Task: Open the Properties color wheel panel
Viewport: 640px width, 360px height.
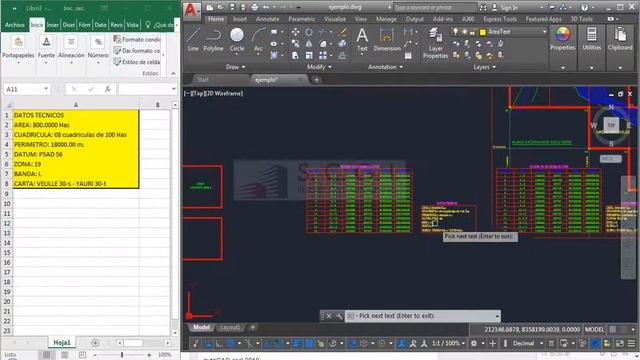Action: pyautogui.click(x=562, y=39)
